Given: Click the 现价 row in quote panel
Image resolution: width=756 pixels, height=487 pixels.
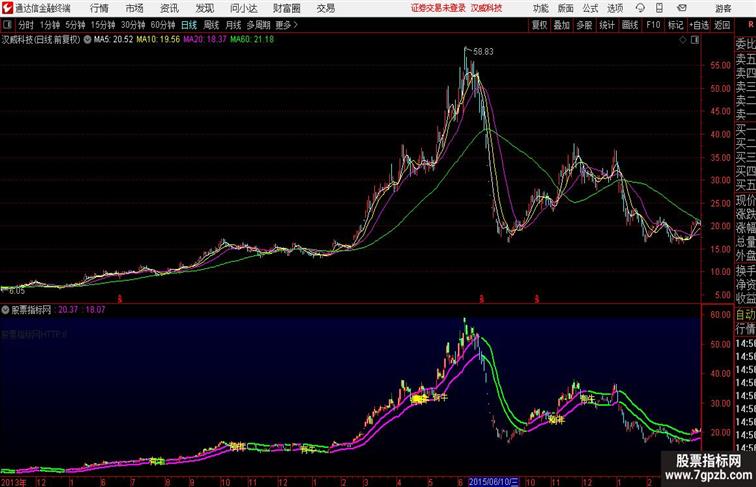Looking at the screenshot, I should click(x=745, y=200).
